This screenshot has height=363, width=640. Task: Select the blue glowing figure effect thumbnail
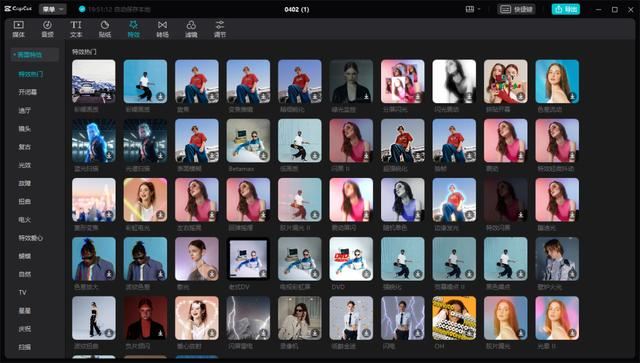click(x=94, y=140)
